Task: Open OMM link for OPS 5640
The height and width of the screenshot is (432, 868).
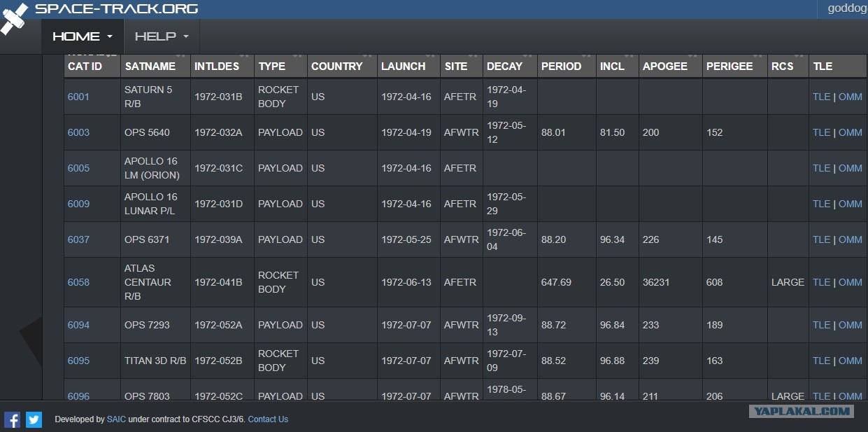Action: [x=850, y=132]
